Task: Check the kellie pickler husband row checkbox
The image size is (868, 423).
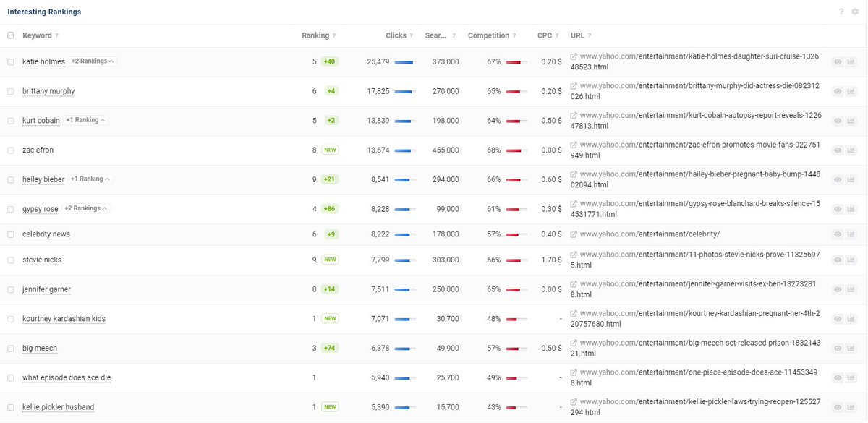Action: point(11,407)
